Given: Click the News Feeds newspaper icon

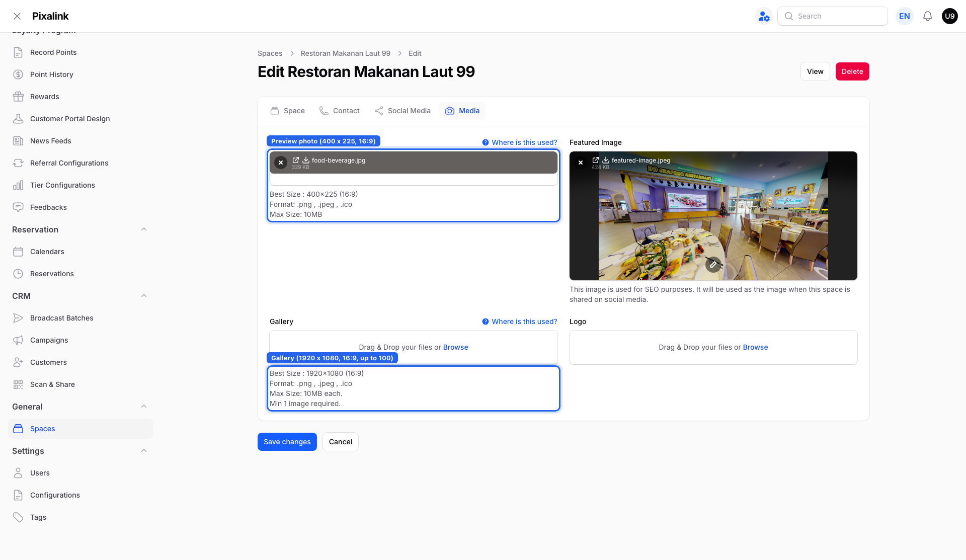Looking at the screenshot, I should 18,141.
